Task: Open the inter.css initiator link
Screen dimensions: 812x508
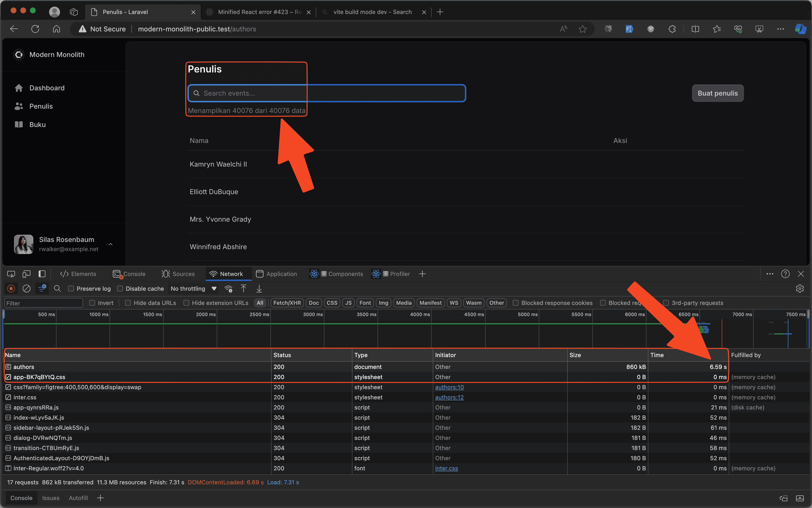Action: pyautogui.click(x=446, y=468)
